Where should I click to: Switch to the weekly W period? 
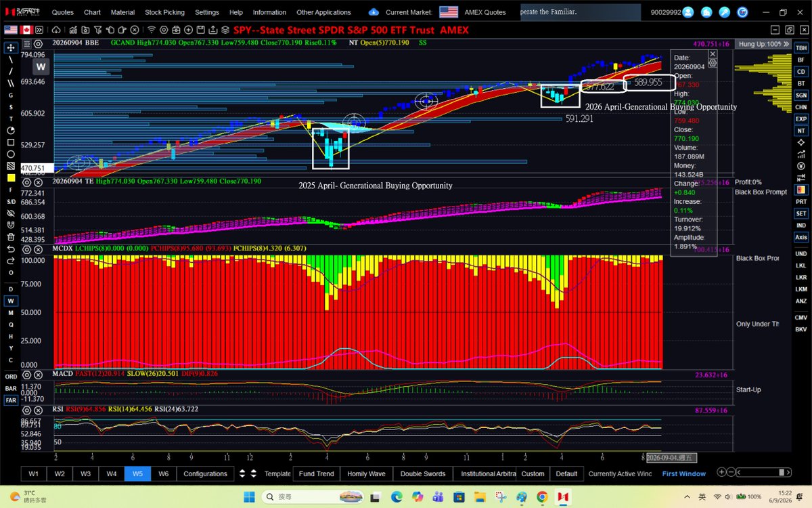(x=11, y=301)
